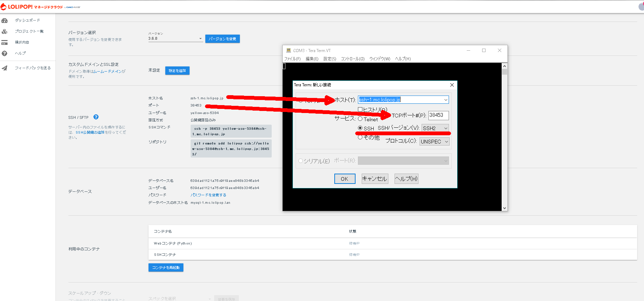
Task: Open the ウィンドウ(W) menu in Tera Term
Action: point(380,59)
